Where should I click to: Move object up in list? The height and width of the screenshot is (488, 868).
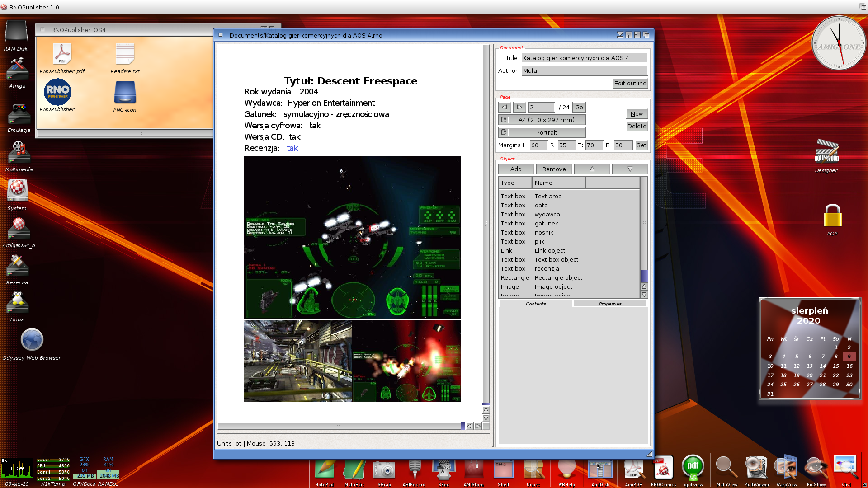(592, 169)
